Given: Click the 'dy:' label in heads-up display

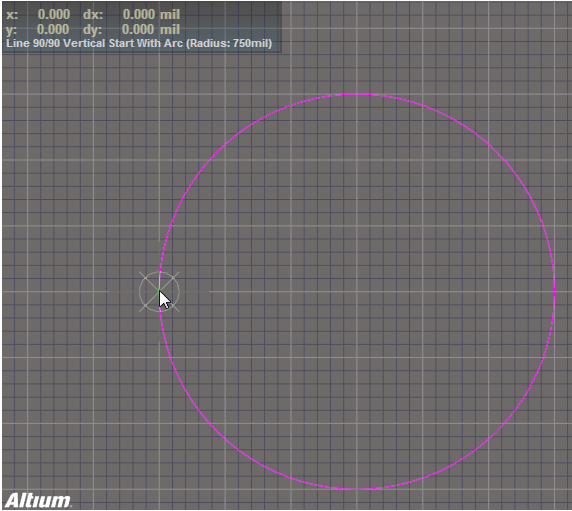Looking at the screenshot, I should [92, 30].
